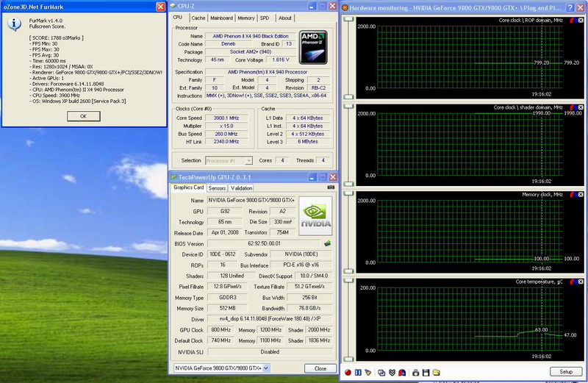588x383 pixels.
Task: Toggle the magnet icon on Core temperature graph
Action: [x=573, y=281]
